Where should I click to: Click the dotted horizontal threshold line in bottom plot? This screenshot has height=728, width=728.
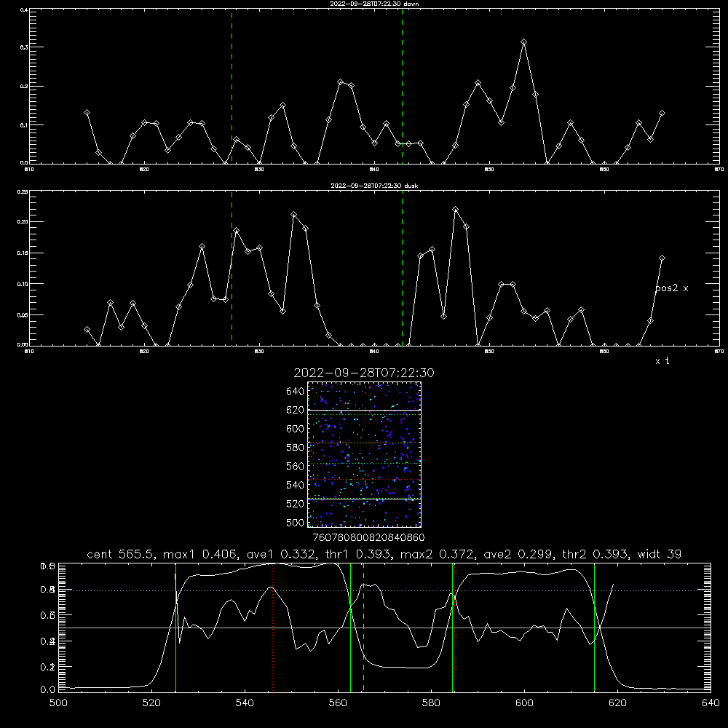385,590
